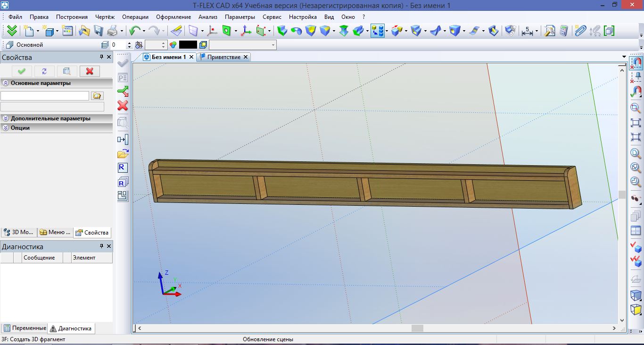Open the Файл menu
Screen dimensions: 644x345
pyautogui.click(x=15, y=17)
